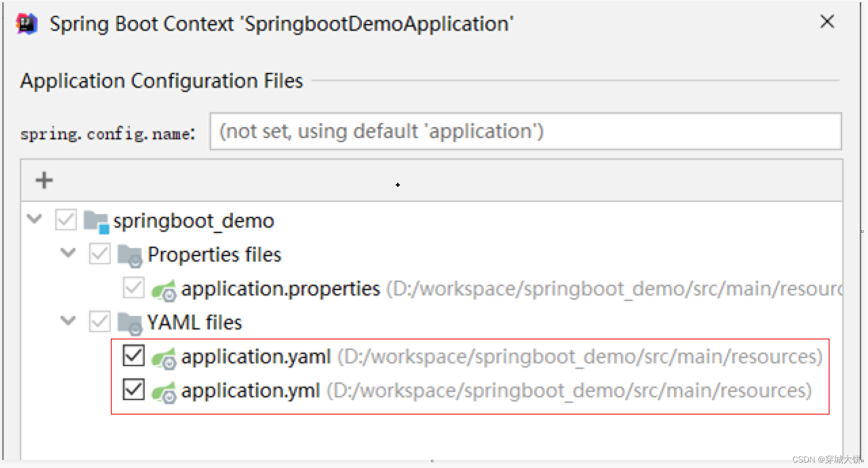Screen dimensions: 868x468
Task: Click the IntelliJ IDEA logo in title bar
Action: [x=27, y=24]
